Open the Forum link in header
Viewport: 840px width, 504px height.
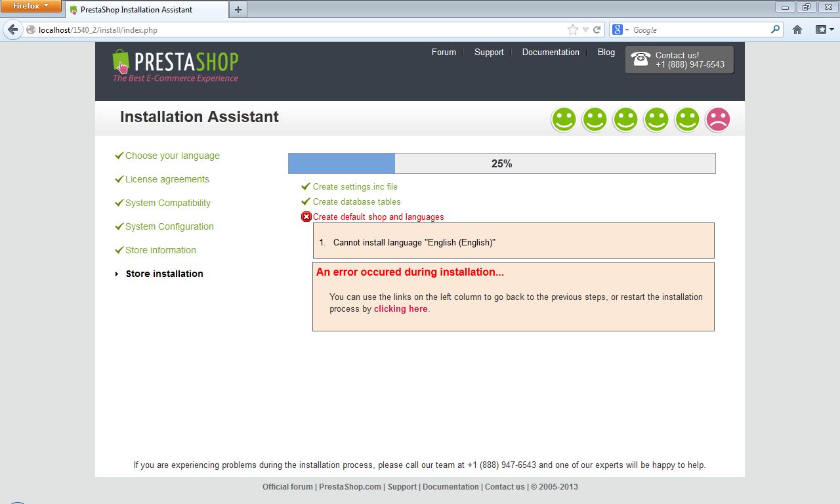pos(444,52)
